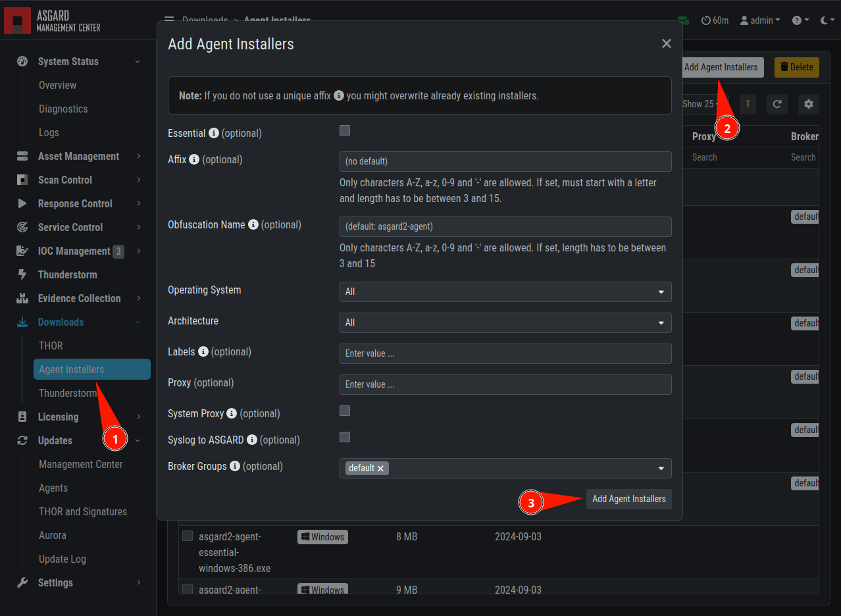Focus the Affix input field
Image resolution: width=841 pixels, height=616 pixels.
click(505, 161)
